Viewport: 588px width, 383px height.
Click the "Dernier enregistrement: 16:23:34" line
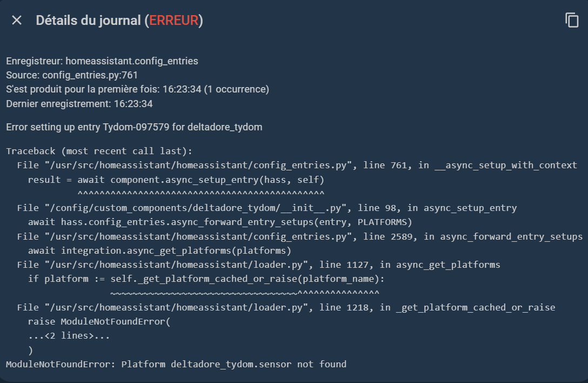point(79,103)
